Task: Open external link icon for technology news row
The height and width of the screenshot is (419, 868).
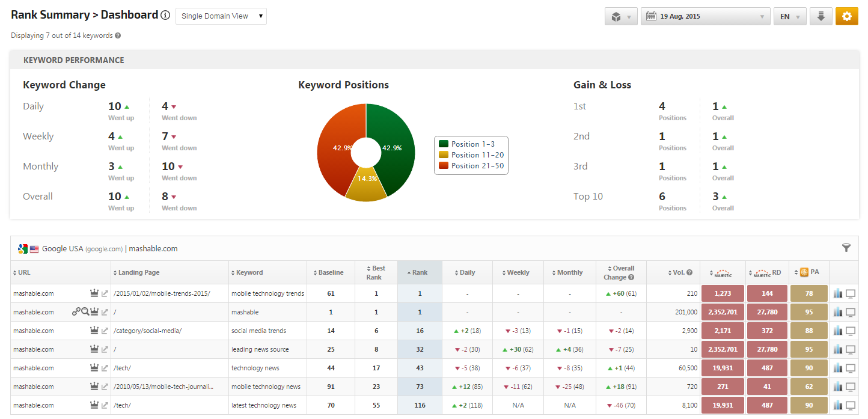Action: pyautogui.click(x=105, y=368)
